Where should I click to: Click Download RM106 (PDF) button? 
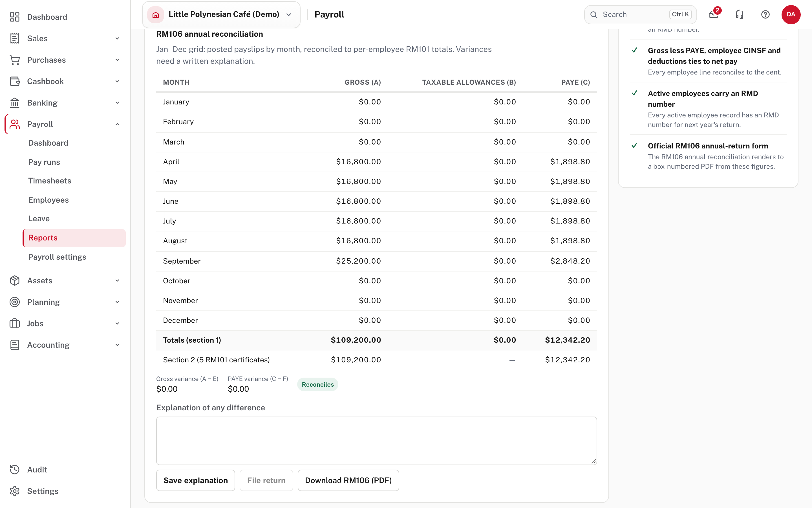(348, 480)
